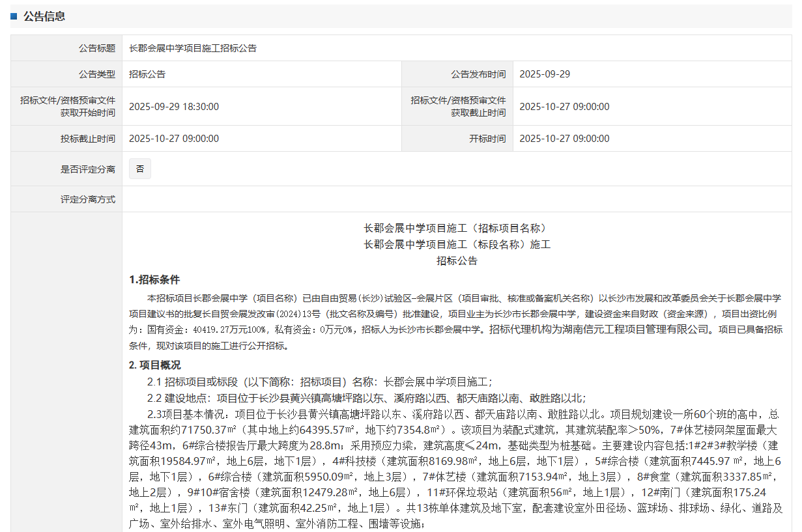Image resolution: width=802 pixels, height=532 pixels.
Task: Select the 公告类型 value 招标公告
Action: pos(146,74)
